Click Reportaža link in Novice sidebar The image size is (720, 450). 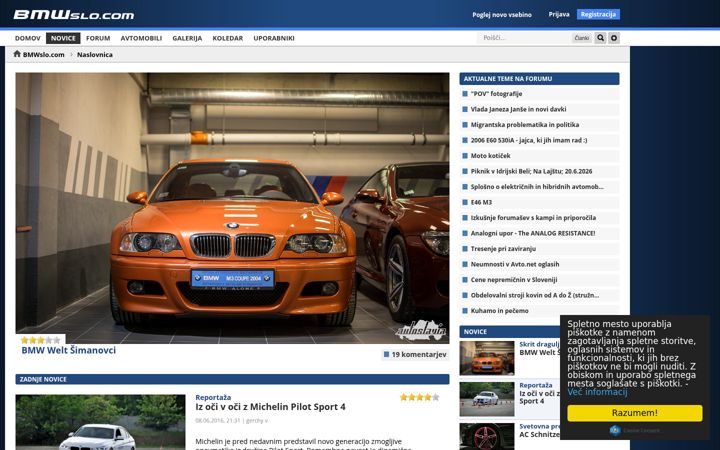pyautogui.click(x=536, y=385)
